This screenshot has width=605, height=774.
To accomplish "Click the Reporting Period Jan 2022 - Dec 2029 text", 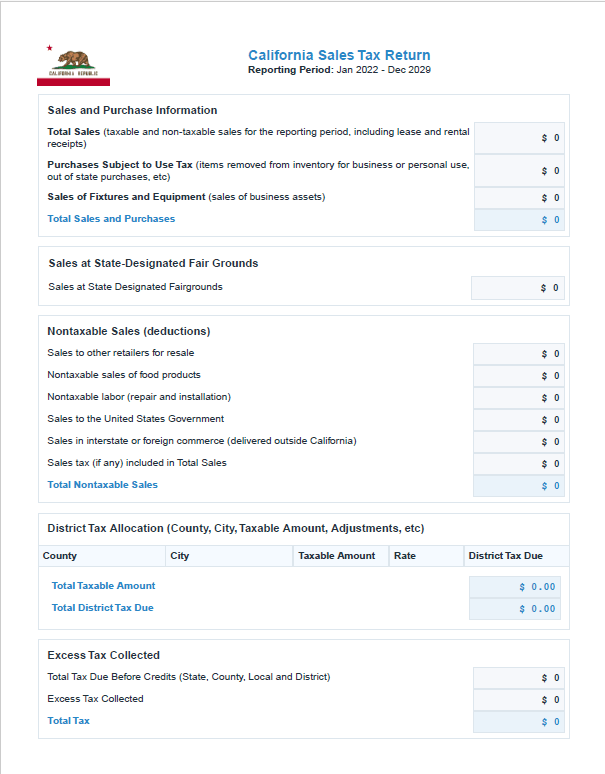I will tap(339, 70).
